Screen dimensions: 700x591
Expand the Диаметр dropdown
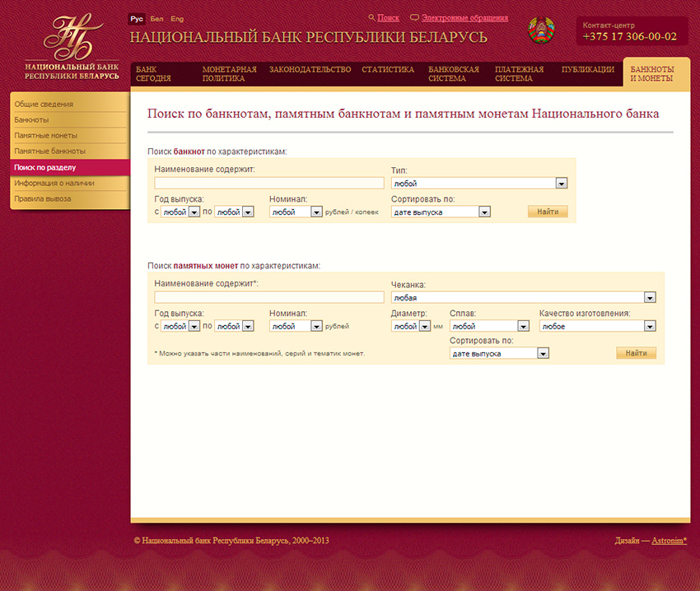coord(411,326)
